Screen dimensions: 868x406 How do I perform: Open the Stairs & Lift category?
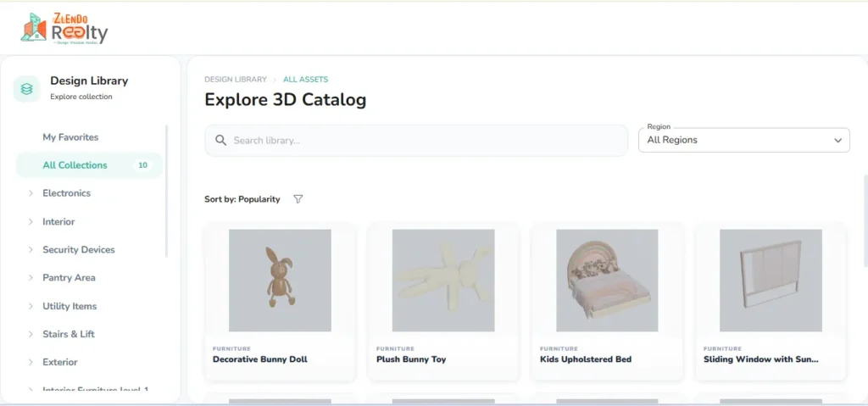(x=69, y=334)
